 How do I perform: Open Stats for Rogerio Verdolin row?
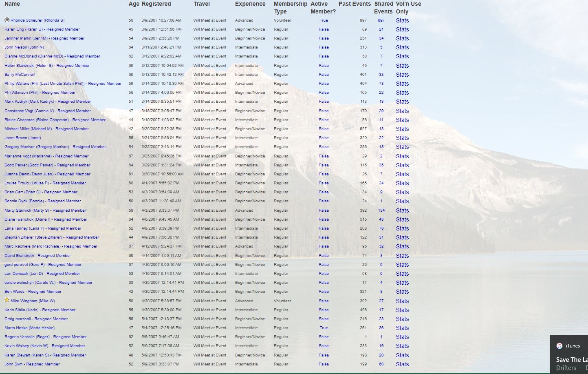tap(402, 337)
